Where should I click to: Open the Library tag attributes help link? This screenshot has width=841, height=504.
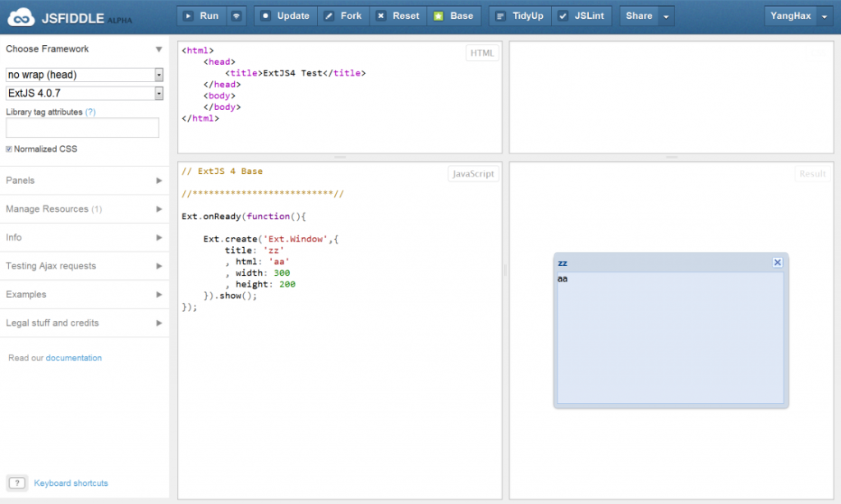click(90, 112)
